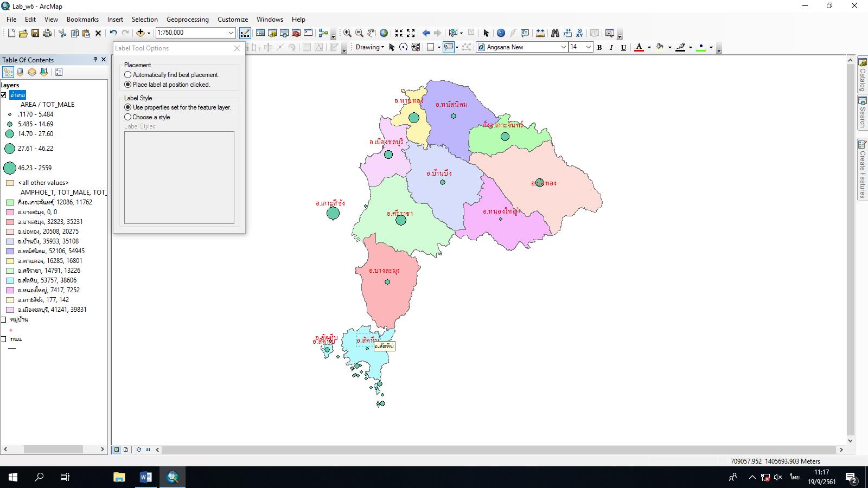This screenshot has height=488, width=868.
Task: Select the Choose a style radio button
Action: (128, 117)
